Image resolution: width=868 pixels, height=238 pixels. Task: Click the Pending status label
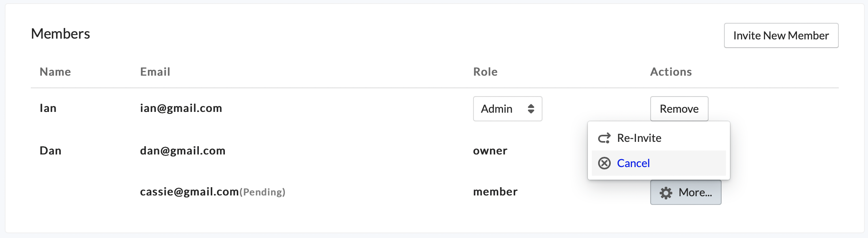coord(262,192)
